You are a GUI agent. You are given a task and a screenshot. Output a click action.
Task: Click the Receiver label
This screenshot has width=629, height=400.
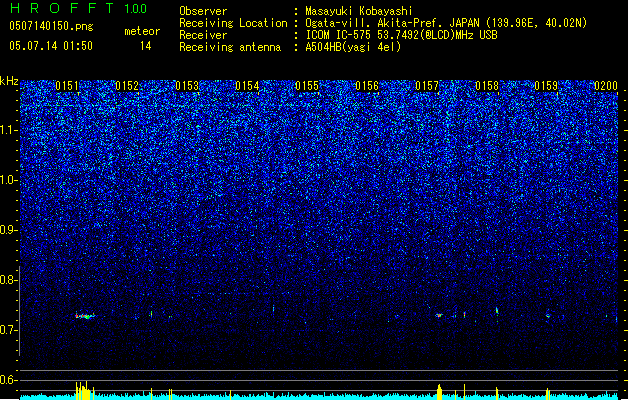203,35
